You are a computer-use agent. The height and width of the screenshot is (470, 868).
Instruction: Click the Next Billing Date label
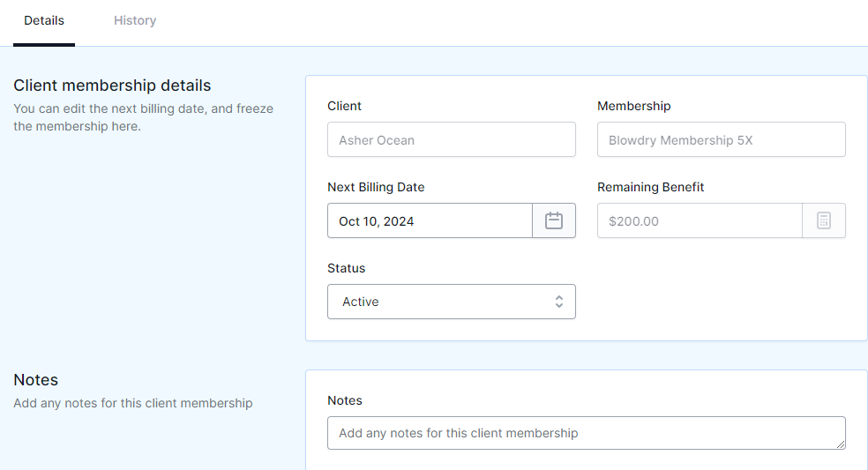tap(376, 187)
